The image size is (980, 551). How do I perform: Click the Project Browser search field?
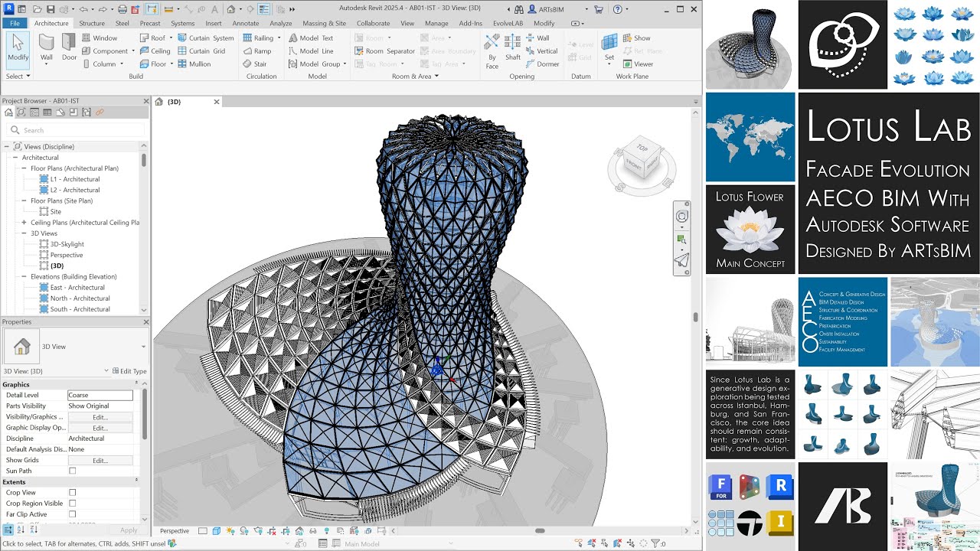75,130
